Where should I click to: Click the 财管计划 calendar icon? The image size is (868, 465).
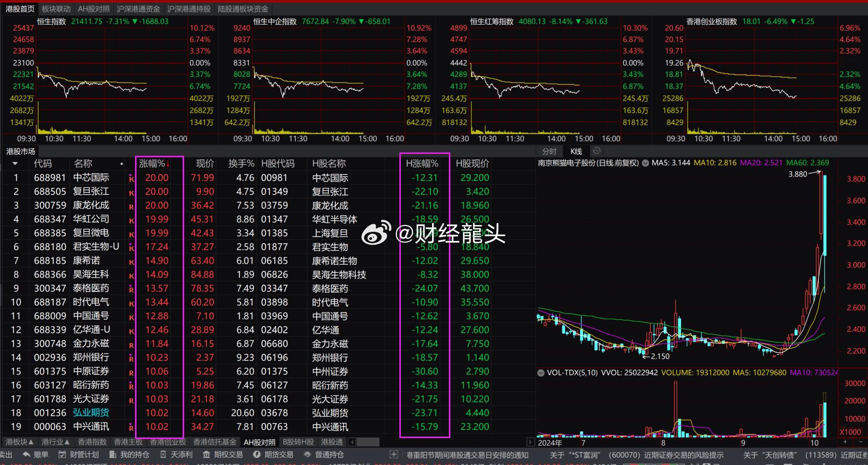point(62,454)
